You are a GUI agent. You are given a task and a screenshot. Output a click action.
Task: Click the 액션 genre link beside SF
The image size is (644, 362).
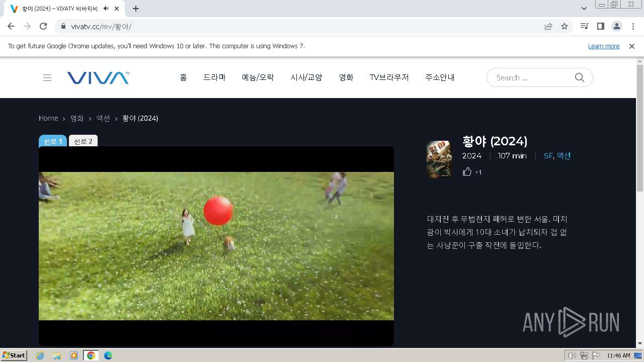coord(563,156)
